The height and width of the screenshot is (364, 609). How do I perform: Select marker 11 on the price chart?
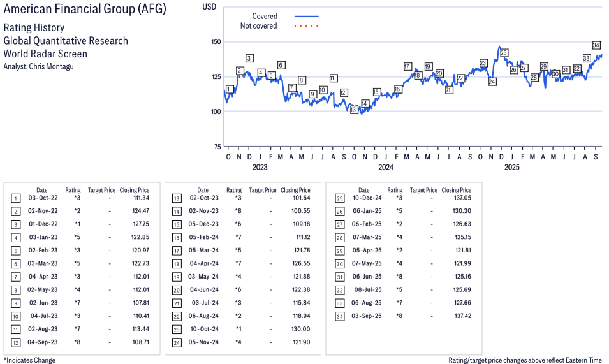click(x=333, y=78)
